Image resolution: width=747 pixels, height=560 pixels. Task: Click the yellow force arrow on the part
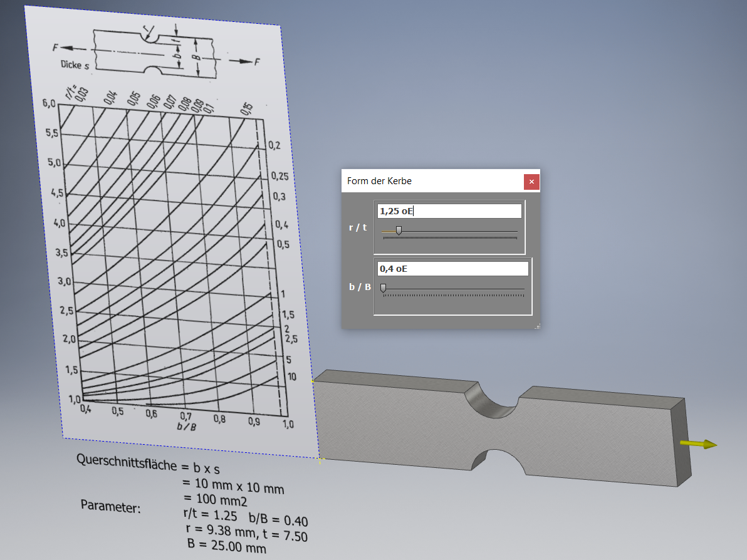699,443
